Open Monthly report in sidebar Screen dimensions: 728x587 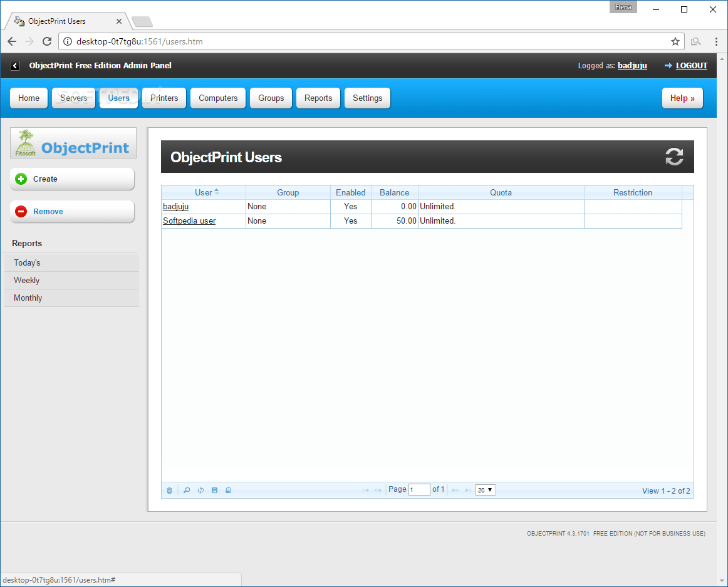tap(71, 298)
